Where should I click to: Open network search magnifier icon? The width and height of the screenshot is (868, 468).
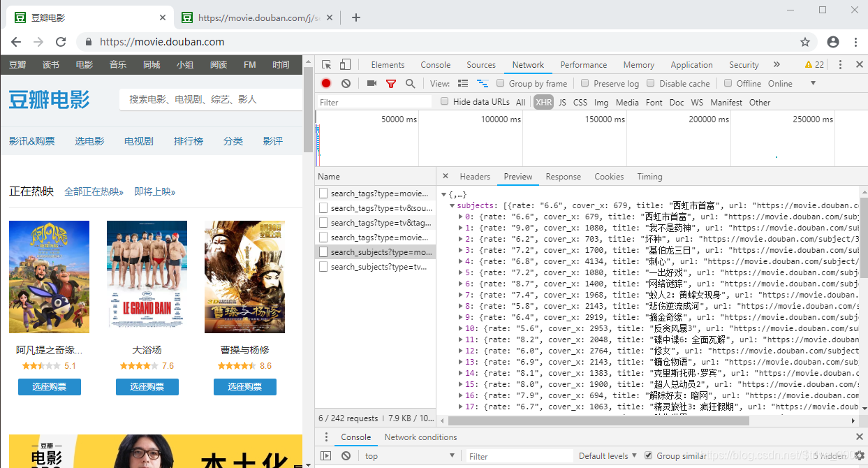pyautogui.click(x=411, y=84)
